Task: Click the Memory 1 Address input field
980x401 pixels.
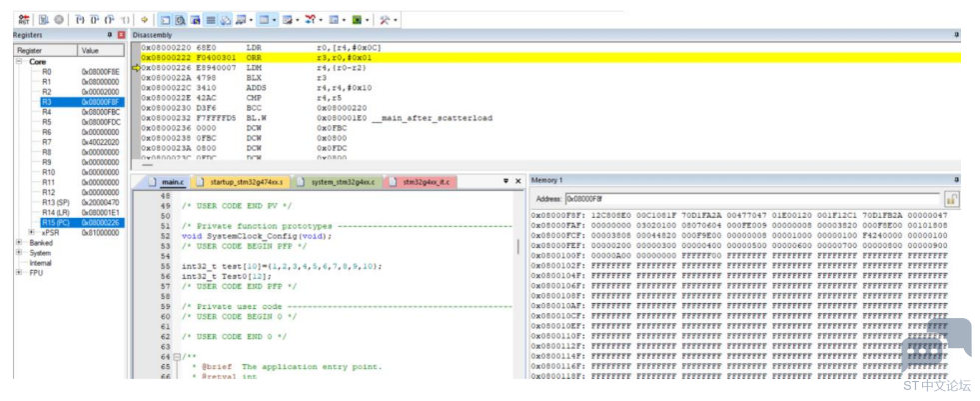Action: click(x=752, y=199)
